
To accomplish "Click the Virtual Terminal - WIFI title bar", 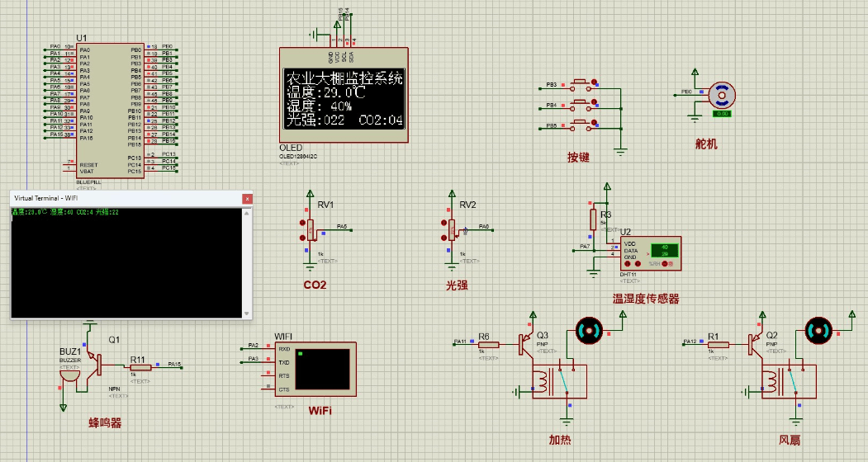I will [124, 199].
